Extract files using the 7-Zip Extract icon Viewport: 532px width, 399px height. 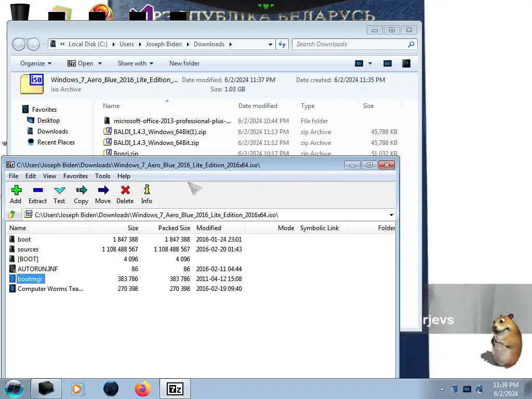[x=37, y=194]
